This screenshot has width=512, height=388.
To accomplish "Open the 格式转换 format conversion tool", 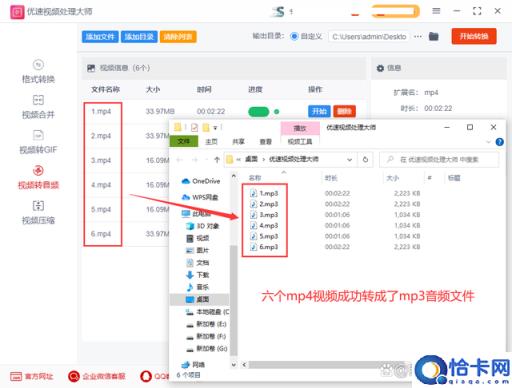I will coord(38,71).
